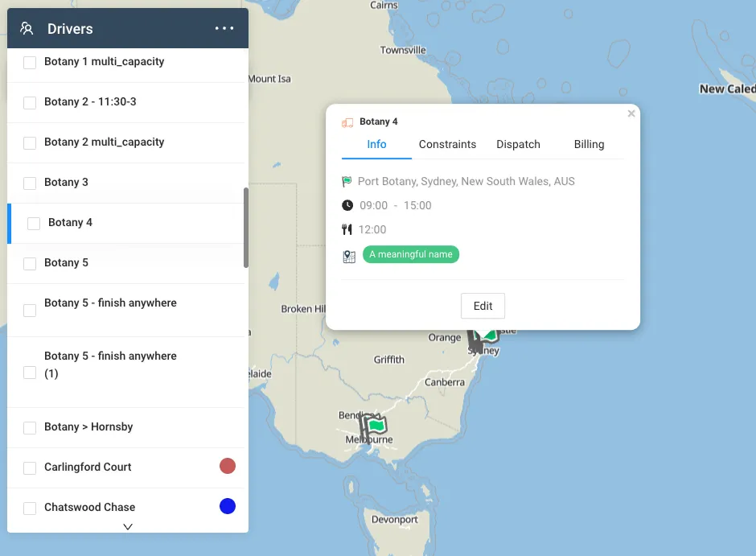Viewport: 756px width, 556px height.
Task: Click the 09:00 shift start time
Action: tap(374, 205)
